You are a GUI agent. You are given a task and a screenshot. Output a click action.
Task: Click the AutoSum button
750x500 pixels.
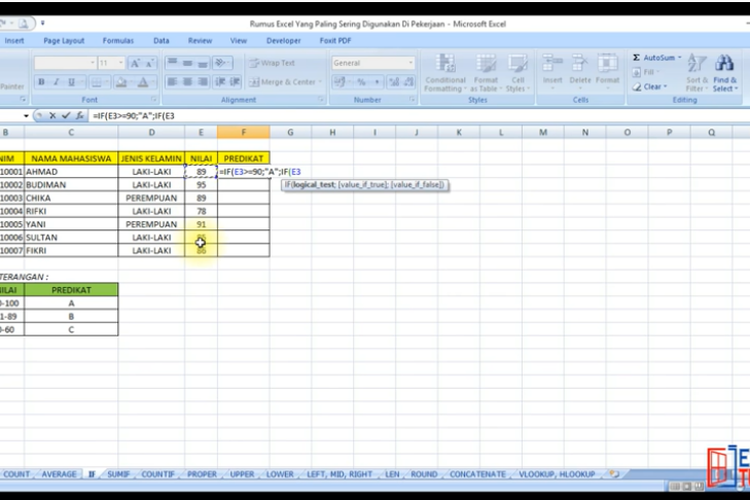(x=660, y=58)
